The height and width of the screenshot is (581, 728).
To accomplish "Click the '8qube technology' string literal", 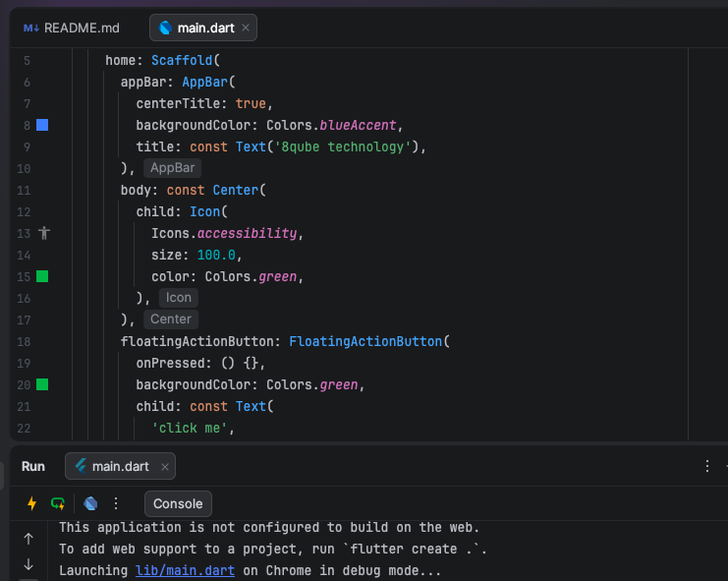I will 343,146.
